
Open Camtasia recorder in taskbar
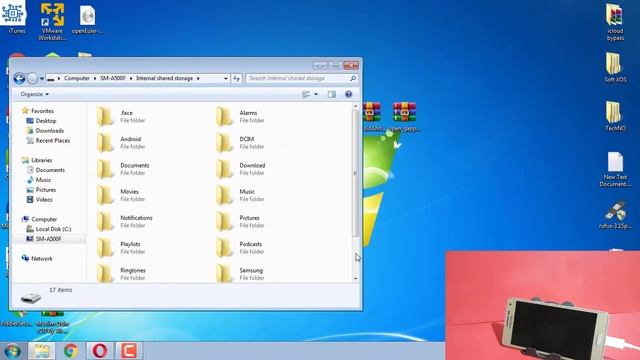(129, 351)
